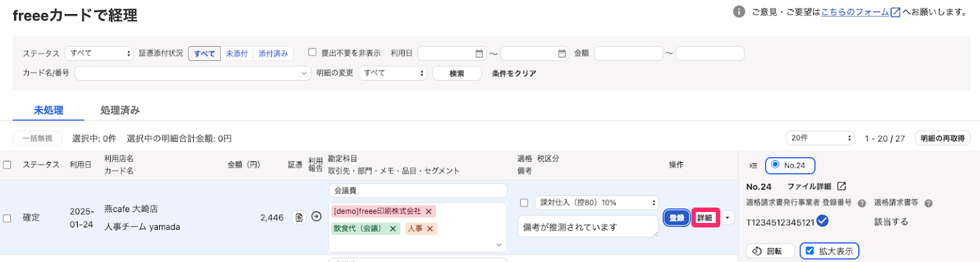Viewport: 980px width, 262px height.
Task: Click the 会議費 account field
Action: click(x=418, y=191)
